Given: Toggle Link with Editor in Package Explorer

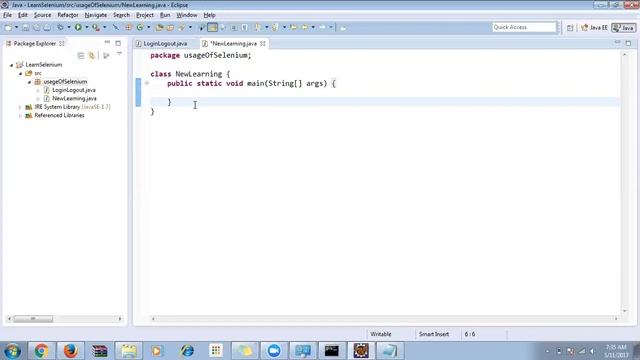Looking at the screenshot, I should pos(91,55).
